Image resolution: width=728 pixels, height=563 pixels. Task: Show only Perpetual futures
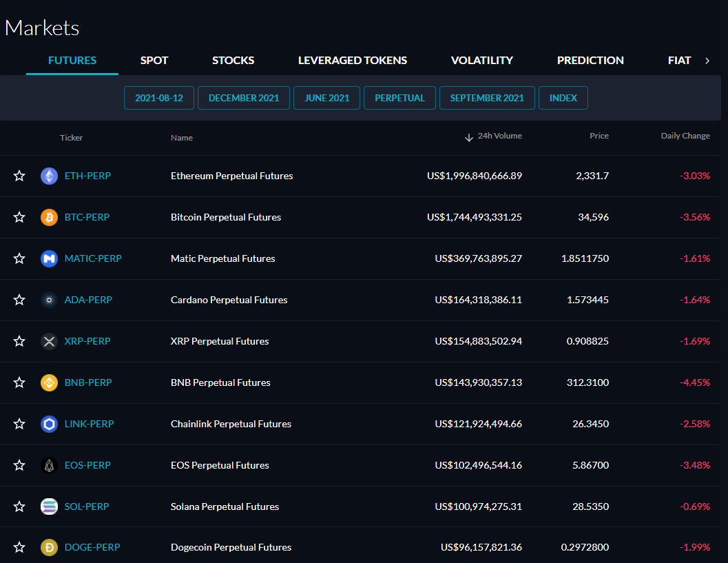399,98
